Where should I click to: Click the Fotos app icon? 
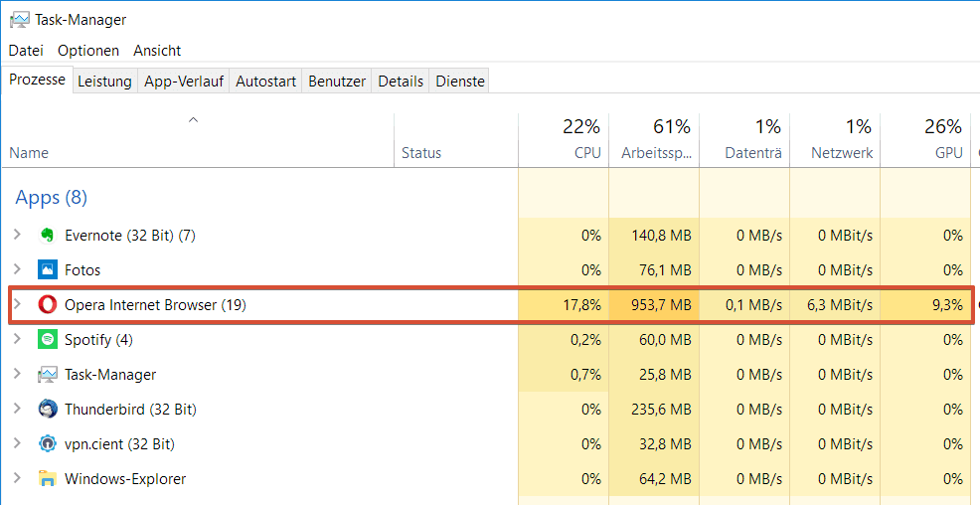[47, 270]
